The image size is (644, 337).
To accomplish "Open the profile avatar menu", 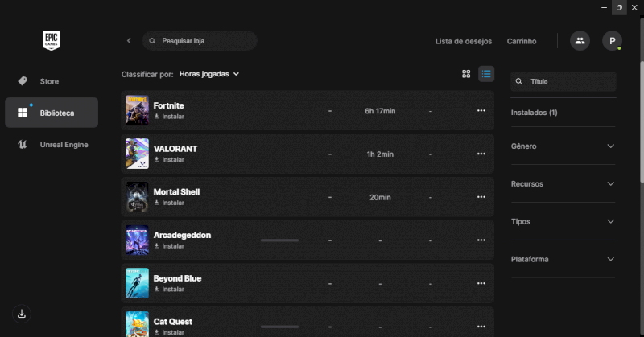I will point(612,41).
